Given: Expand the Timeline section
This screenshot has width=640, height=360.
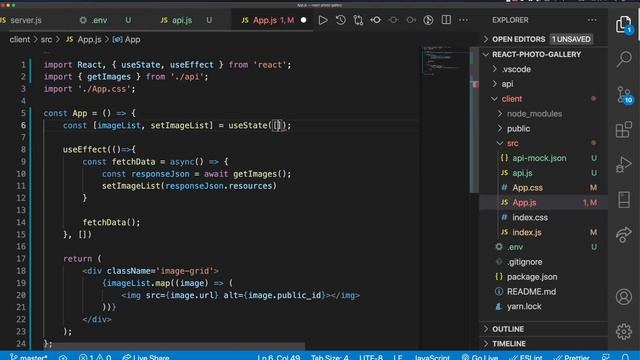Looking at the screenshot, I should pyautogui.click(x=543, y=344).
